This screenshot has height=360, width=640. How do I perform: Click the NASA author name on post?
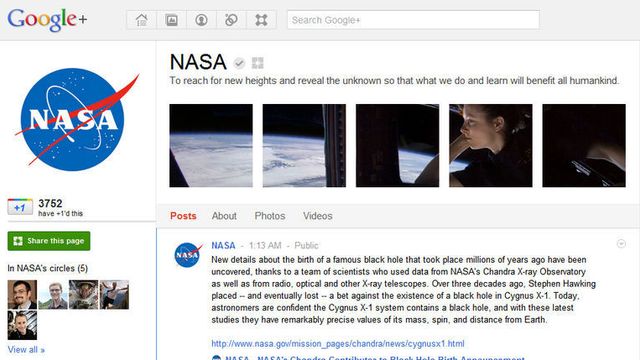click(x=223, y=245)
